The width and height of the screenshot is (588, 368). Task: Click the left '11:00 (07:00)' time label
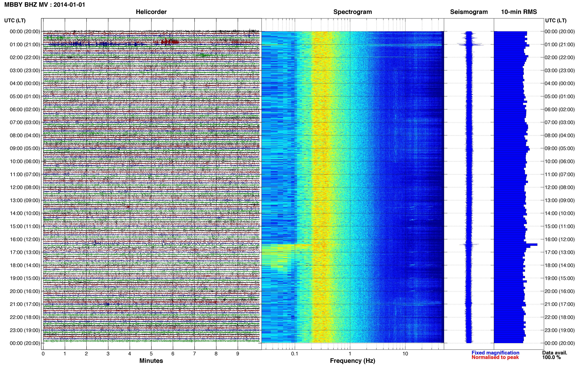tap(25, 174)
